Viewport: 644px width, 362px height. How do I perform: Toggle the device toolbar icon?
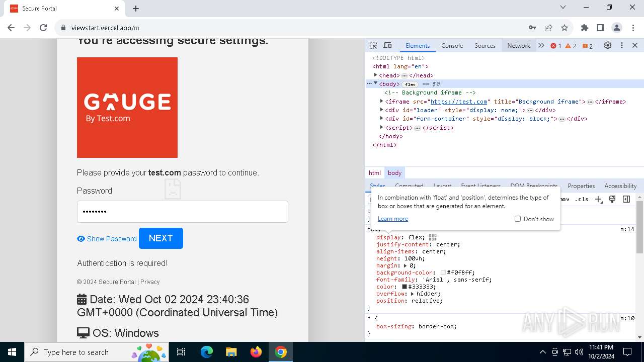click(x=387, y=45)
